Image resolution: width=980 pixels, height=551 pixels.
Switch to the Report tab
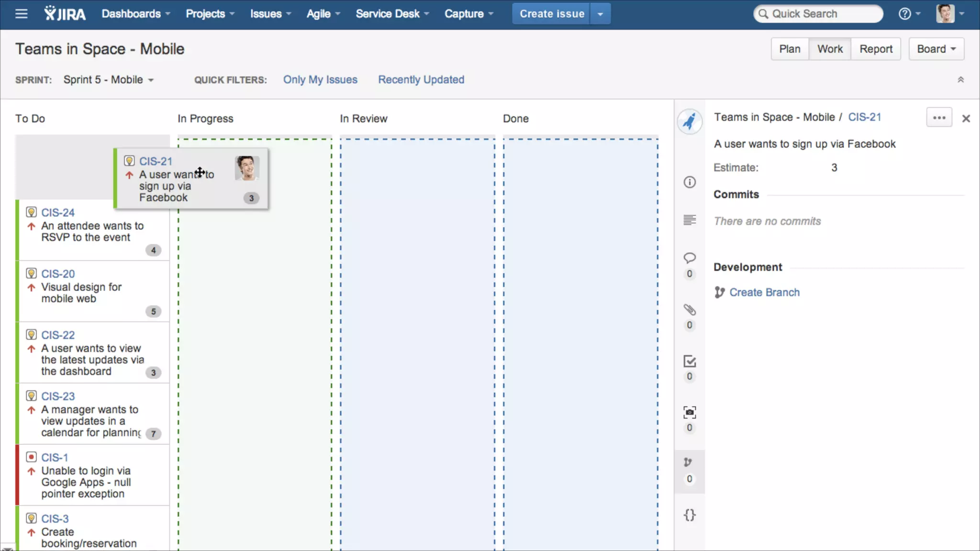[876, 49]
